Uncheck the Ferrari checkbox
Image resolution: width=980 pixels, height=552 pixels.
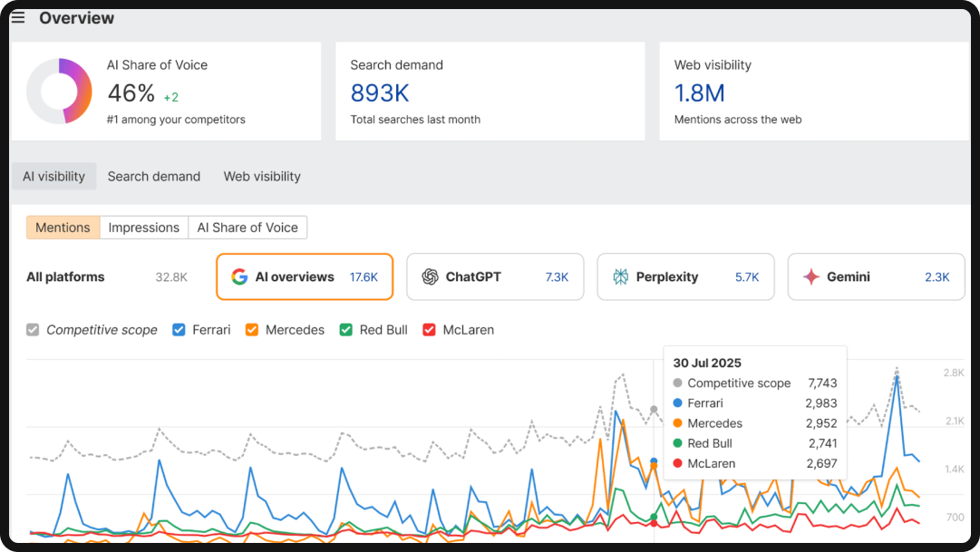tap(179, 330)
